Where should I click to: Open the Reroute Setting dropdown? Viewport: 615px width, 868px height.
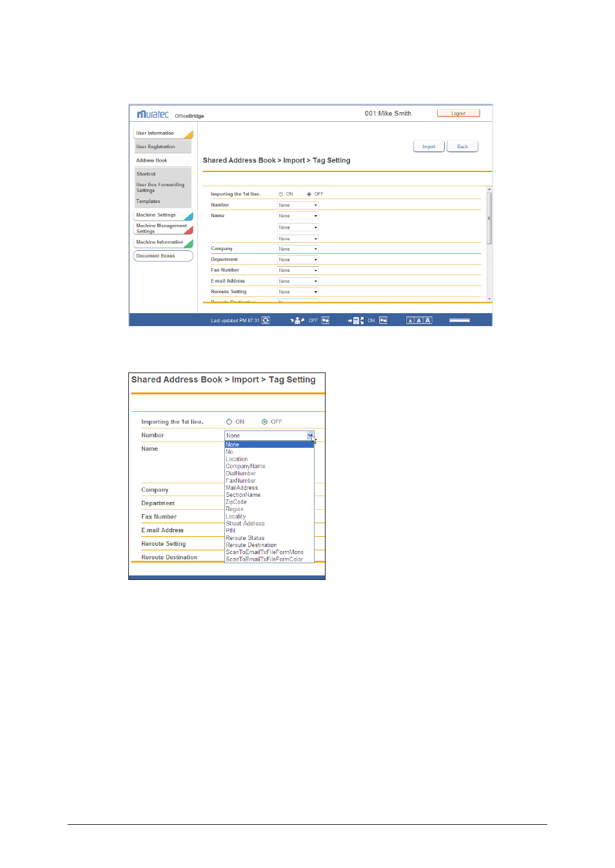298,292
